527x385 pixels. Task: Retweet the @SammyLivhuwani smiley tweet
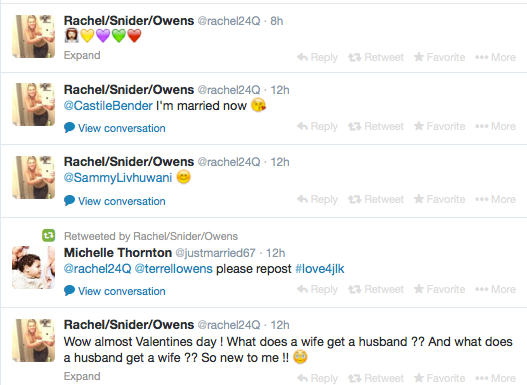(x=376, y=199)
